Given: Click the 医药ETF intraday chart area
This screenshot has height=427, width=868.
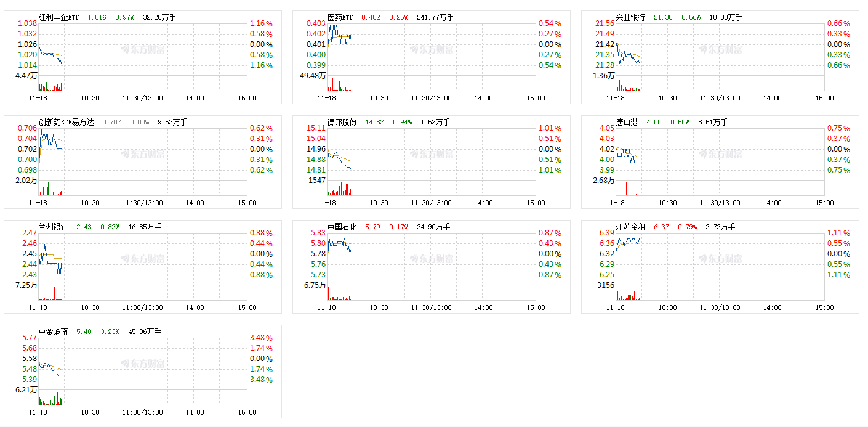Looking at the screenshot, I should coord(432,57).
